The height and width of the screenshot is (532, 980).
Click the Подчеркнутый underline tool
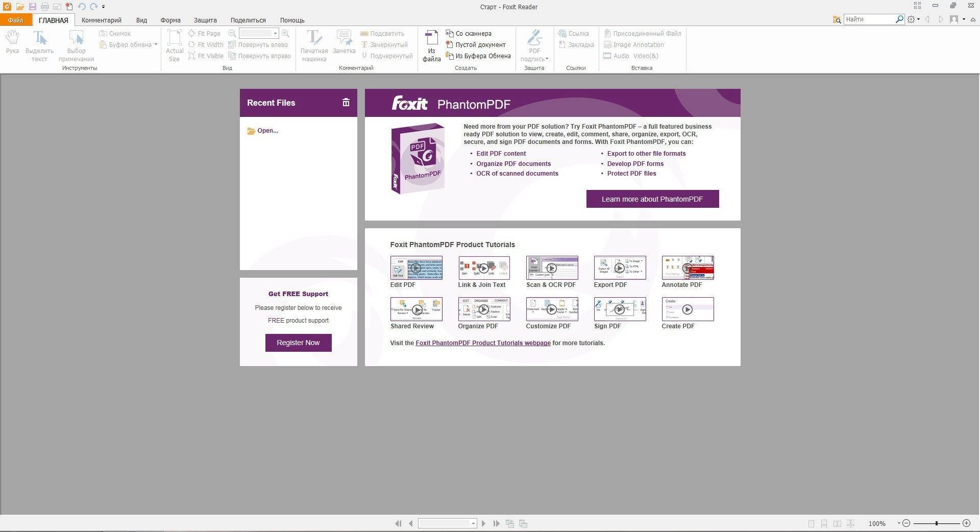(x=386, y=56)
